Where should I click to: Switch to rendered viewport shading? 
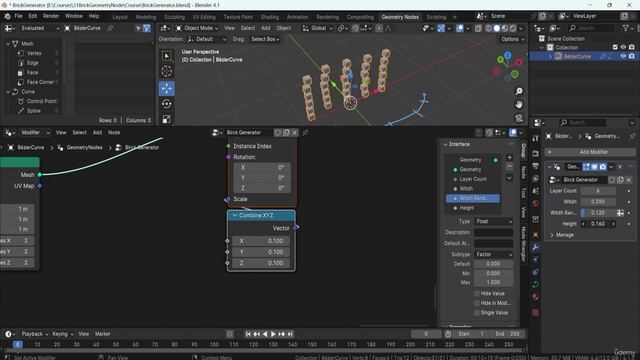point(513,28)
